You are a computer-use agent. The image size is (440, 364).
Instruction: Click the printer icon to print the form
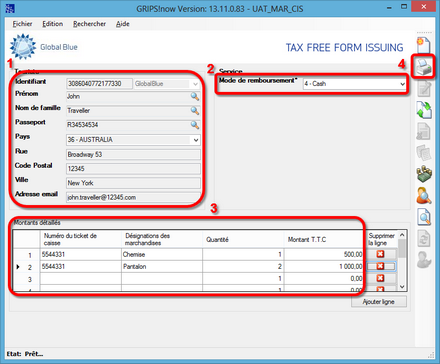[423, 67]
